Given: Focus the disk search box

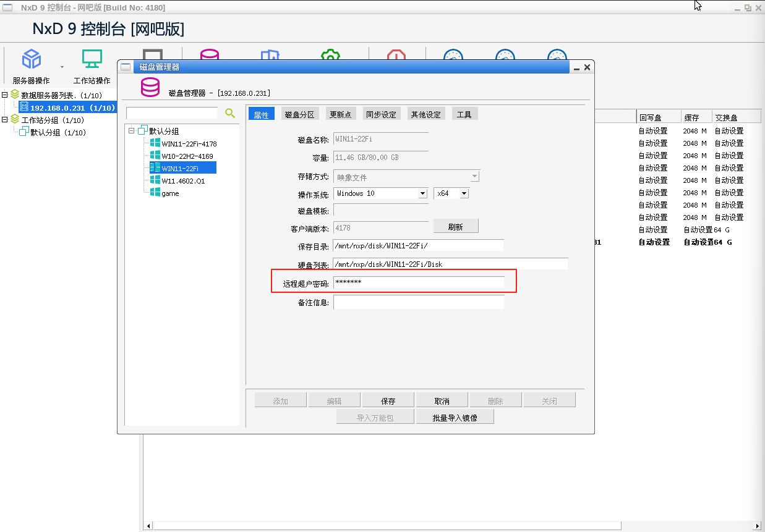Looking at the screenshot, I should (x=172, y=113).
